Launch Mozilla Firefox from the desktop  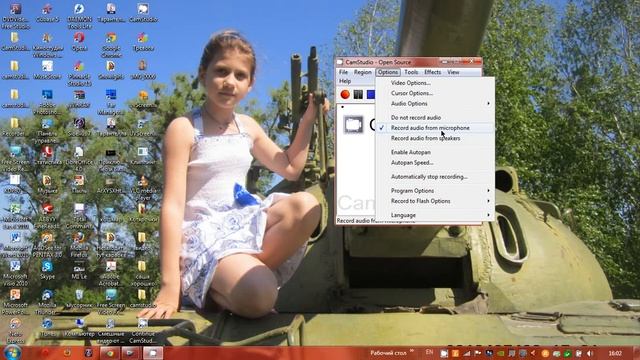[79, 244]
